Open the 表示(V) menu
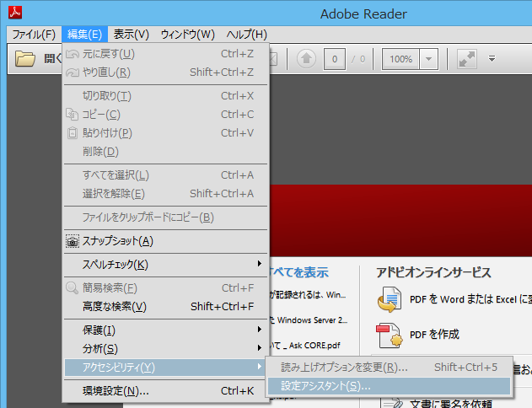This screenshot has width=532, height=408. (132, 35)
